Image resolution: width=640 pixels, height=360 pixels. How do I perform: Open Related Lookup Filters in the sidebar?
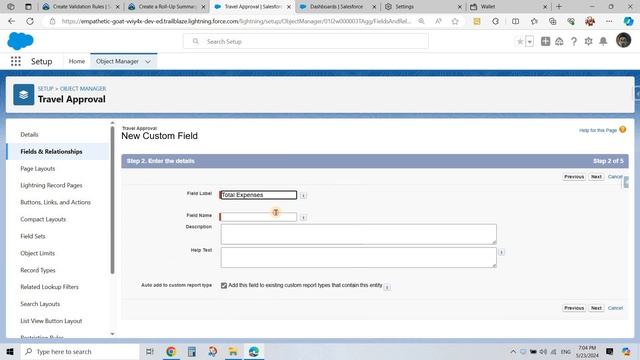click(49, 287)
